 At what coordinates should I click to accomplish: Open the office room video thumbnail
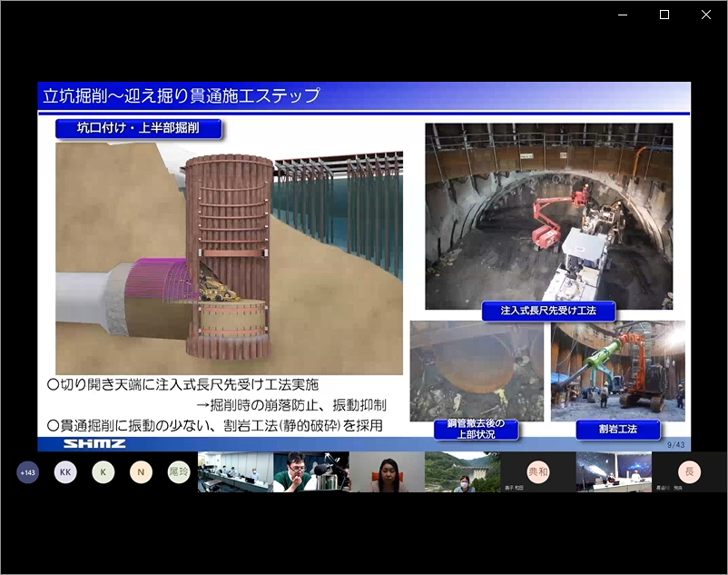(x=235, y=472)
